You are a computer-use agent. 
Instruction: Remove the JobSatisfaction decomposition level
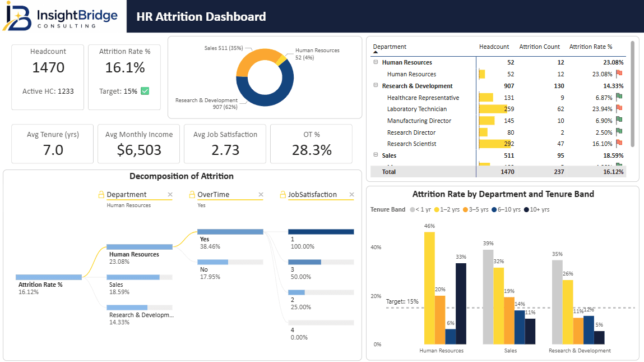pos(351,195)
